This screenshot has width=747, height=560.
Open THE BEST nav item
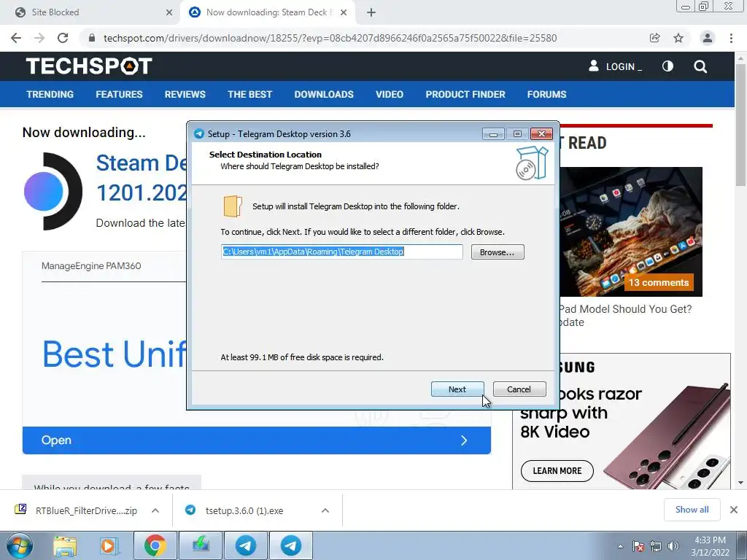(249, 94)
